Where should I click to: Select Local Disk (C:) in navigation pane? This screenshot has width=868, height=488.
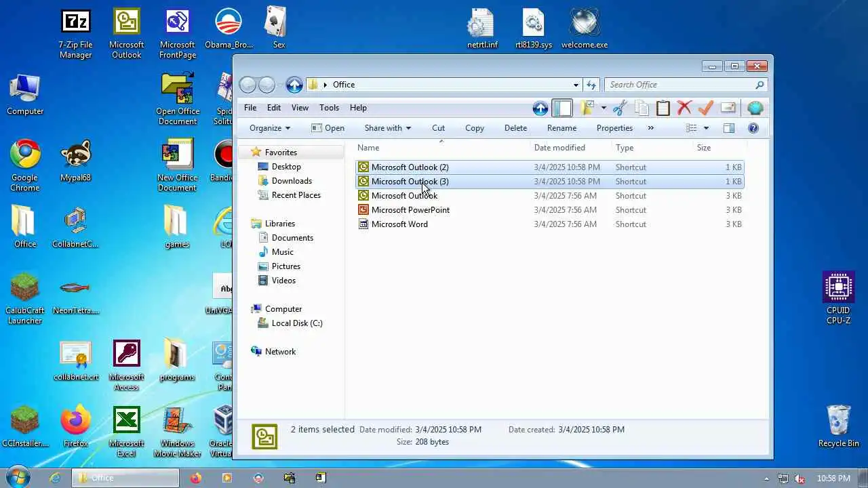click(296, 323)
